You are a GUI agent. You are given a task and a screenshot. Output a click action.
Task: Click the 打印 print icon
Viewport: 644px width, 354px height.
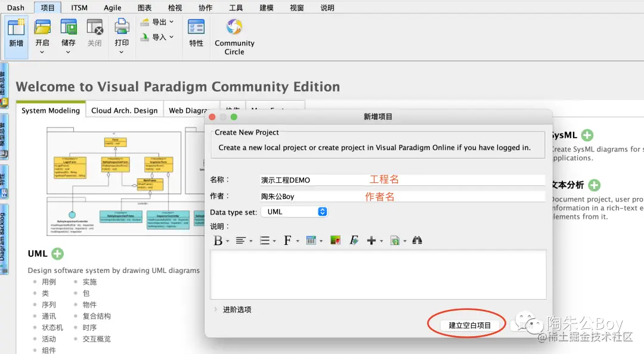(122, 26)
